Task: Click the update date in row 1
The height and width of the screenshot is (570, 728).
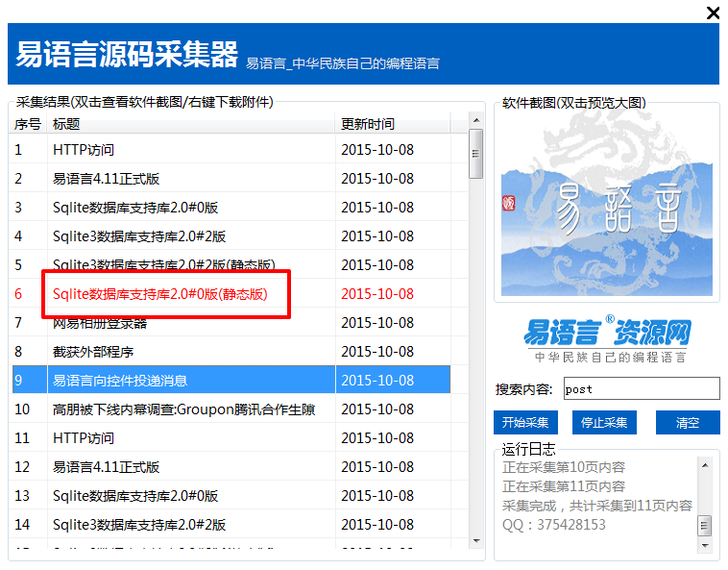Action: [377, 150]
